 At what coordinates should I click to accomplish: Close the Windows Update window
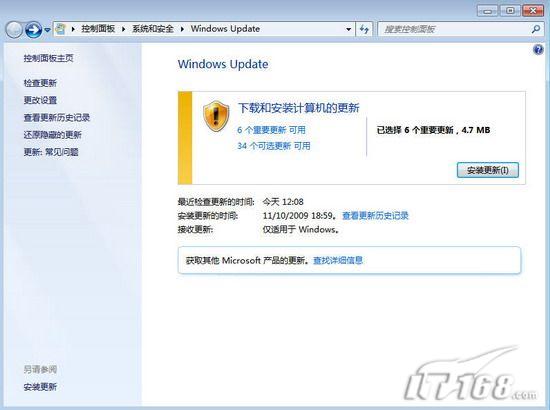coord(533,11)
